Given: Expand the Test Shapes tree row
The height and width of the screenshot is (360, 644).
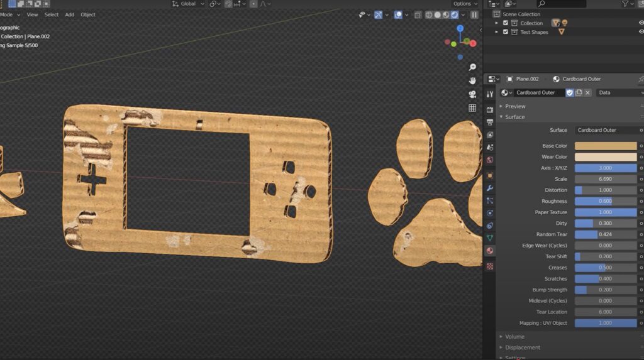Looking at the screenshot, I should pos(497,32).
